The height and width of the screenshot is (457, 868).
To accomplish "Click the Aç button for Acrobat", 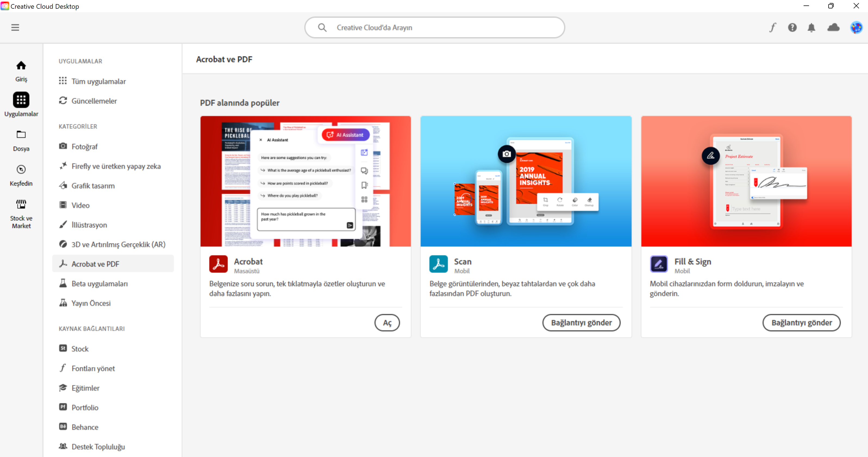I will (x=387, y=323).
